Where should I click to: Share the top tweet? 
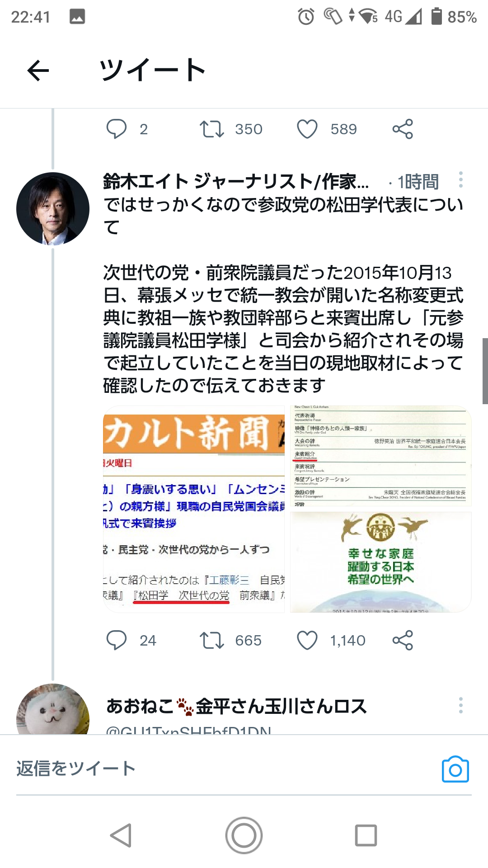pyautogui.click(x=403, y=129)
